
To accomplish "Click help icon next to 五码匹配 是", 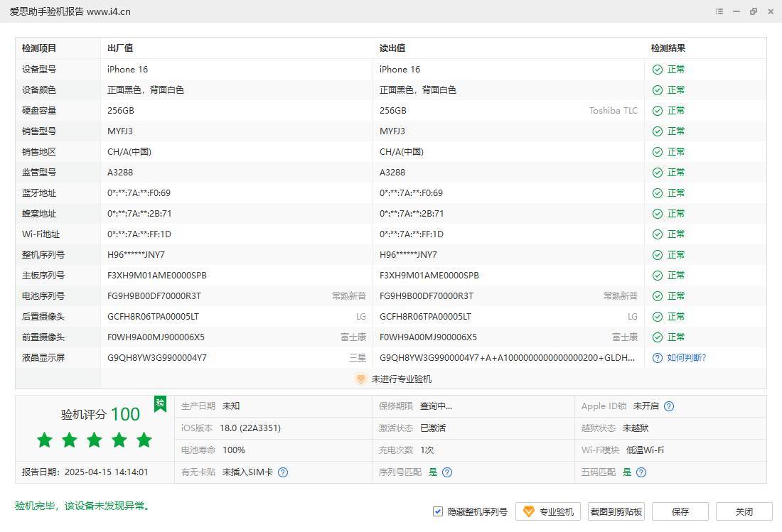I will point(641,472).
